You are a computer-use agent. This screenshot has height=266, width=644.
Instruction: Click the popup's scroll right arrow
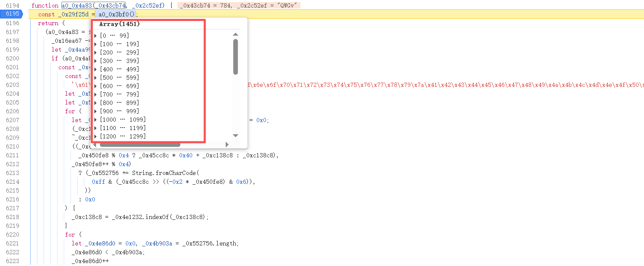[227, 145]
